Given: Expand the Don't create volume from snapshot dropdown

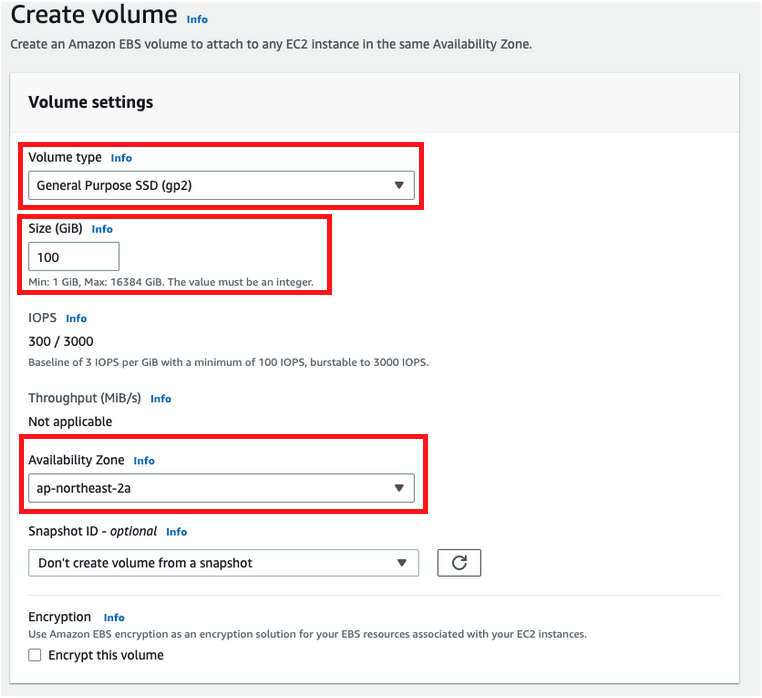Looking at the screenshot, I should click(223, 563).
